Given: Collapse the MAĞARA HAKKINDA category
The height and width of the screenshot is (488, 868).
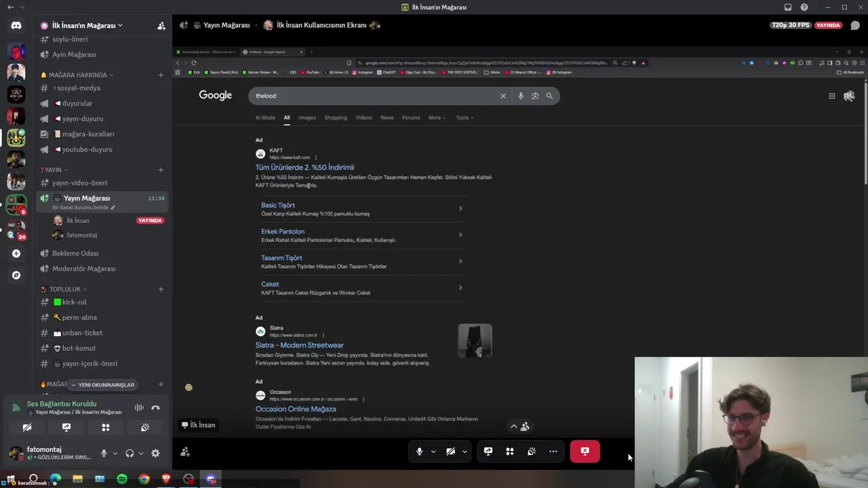Looking at the screenshot, I should 77,75.
